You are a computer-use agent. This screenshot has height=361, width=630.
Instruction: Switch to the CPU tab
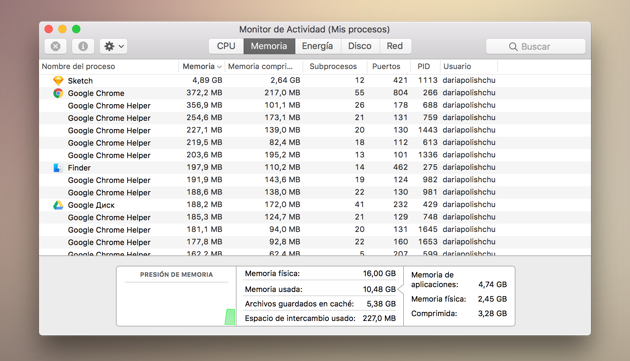click(226, 46)
